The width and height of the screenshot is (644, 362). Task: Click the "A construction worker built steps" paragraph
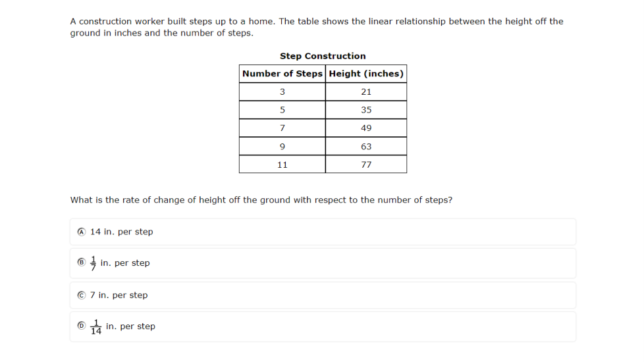click(316, 27)
